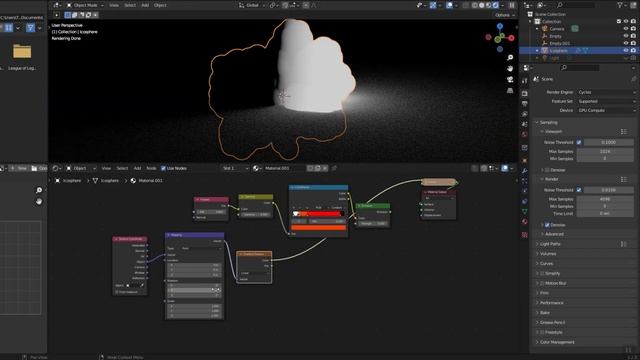The width and height of the screenshot is (640, 360).
Task: Click the pin icon beside Scene header
Action: (633, 79)
